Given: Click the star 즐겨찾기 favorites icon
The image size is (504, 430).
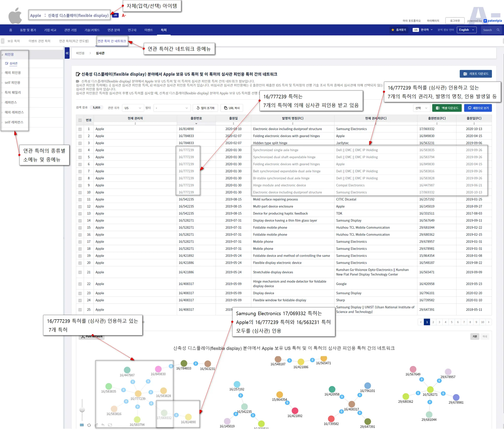Looking at the screenshot, I should tap(393, 30).
